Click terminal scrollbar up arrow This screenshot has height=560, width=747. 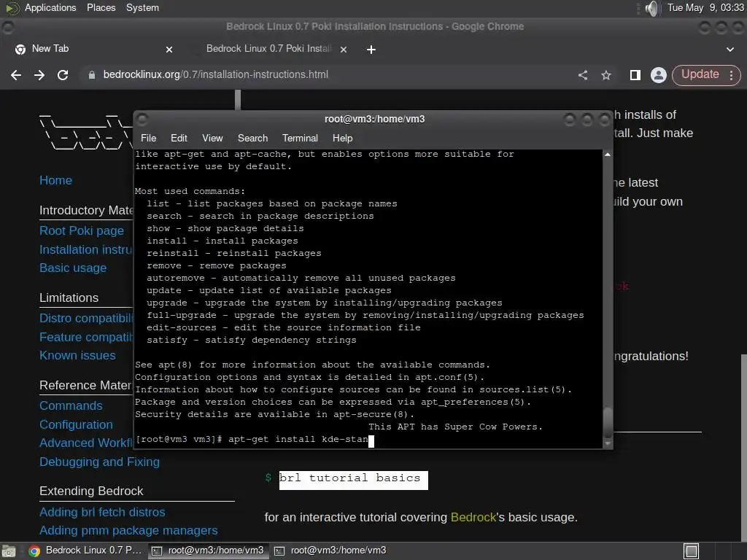tap(608, 155)
